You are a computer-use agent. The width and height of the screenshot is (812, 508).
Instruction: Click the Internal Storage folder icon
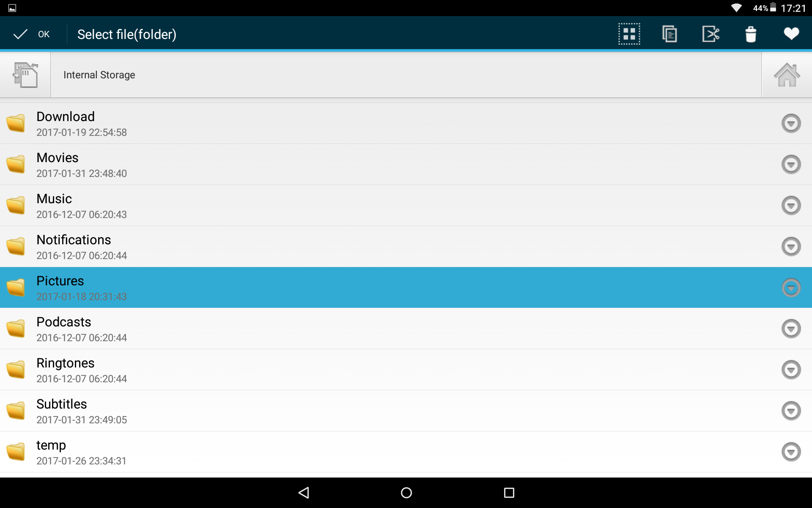coord(25,75)
